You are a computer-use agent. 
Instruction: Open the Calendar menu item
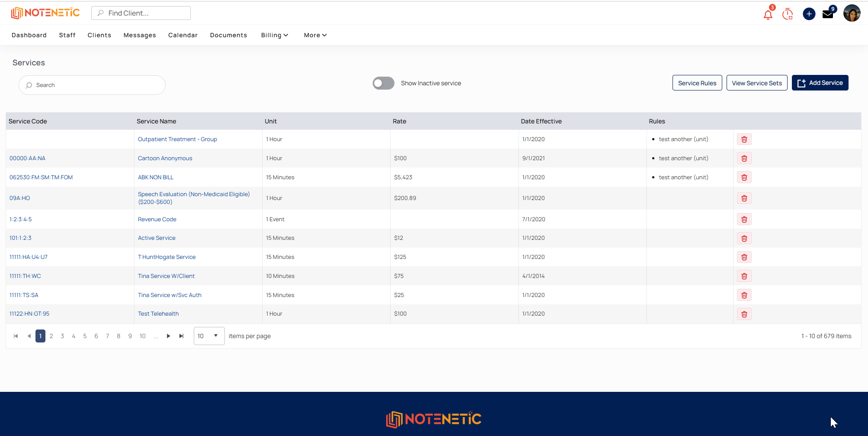[183, 35]
